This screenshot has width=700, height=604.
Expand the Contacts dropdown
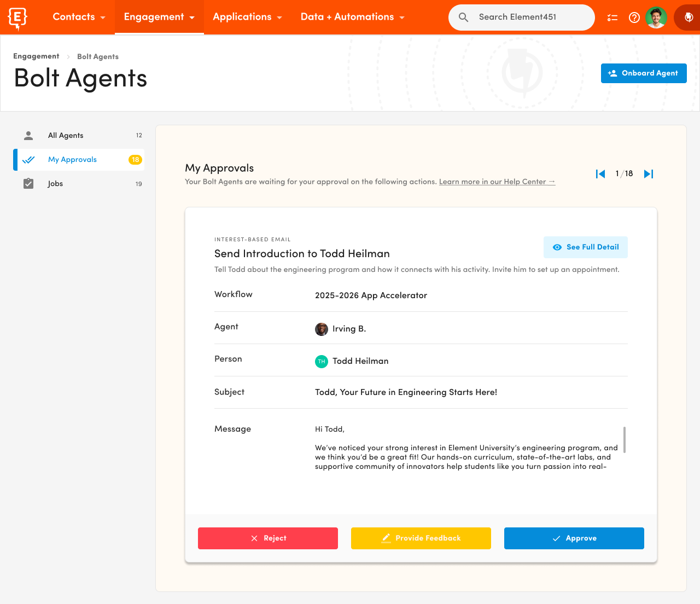[x=79, y=17]
